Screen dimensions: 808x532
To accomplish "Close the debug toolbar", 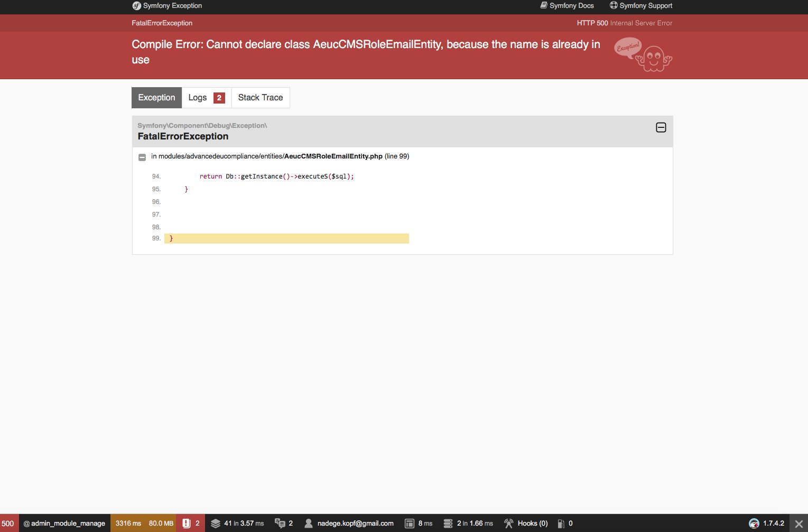I will (x=799, y=524).
